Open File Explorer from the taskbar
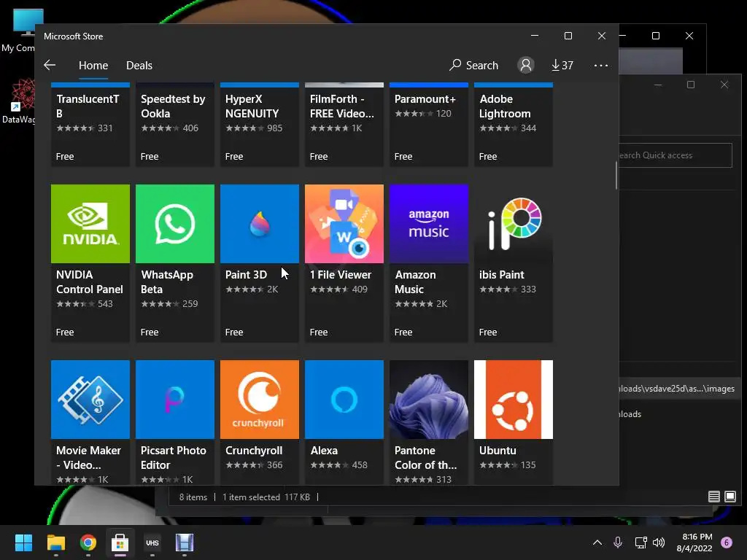747x560 pixels. [55, 542]
